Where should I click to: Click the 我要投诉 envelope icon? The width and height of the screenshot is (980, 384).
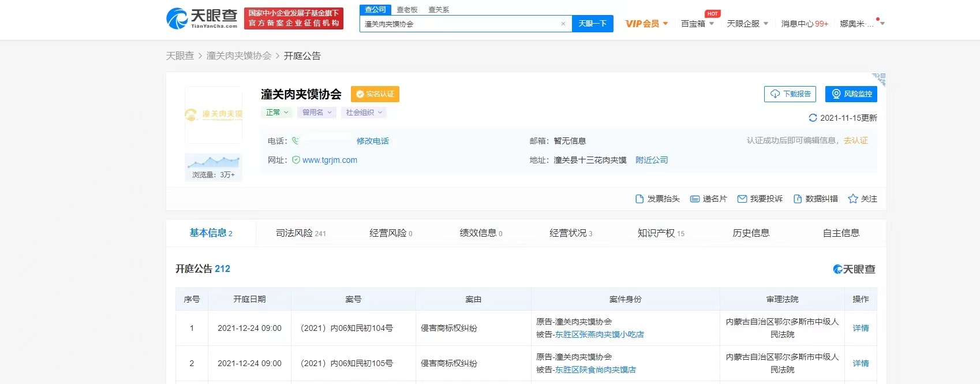(742, 199)
